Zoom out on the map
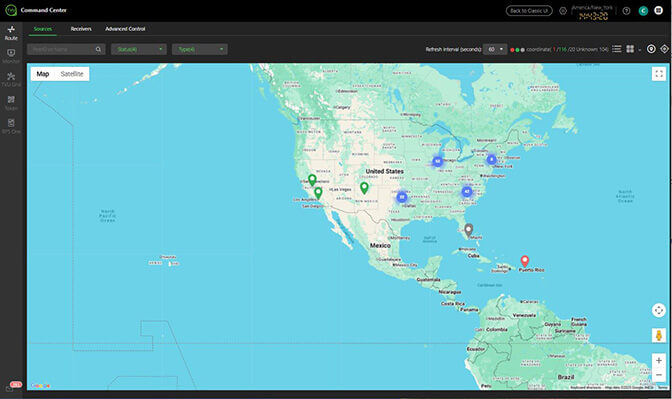The image size is (672, 399). coord(659,375)
